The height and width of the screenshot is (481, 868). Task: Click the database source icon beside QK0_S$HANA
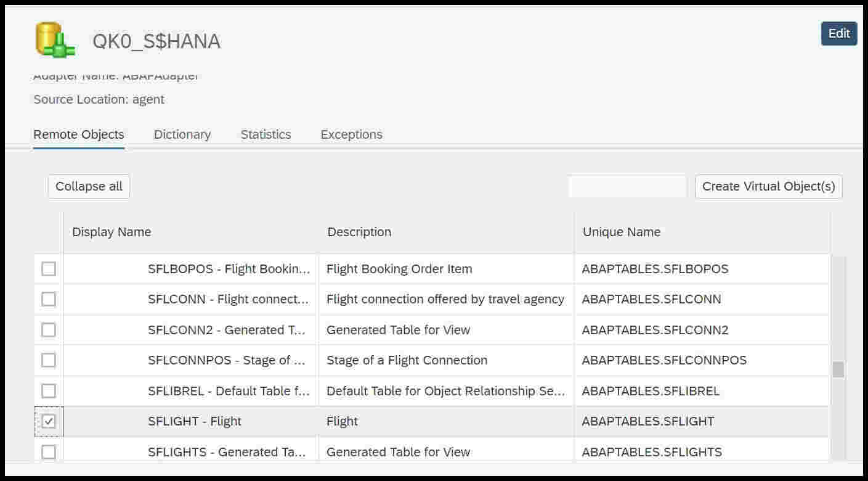[54, 40]
